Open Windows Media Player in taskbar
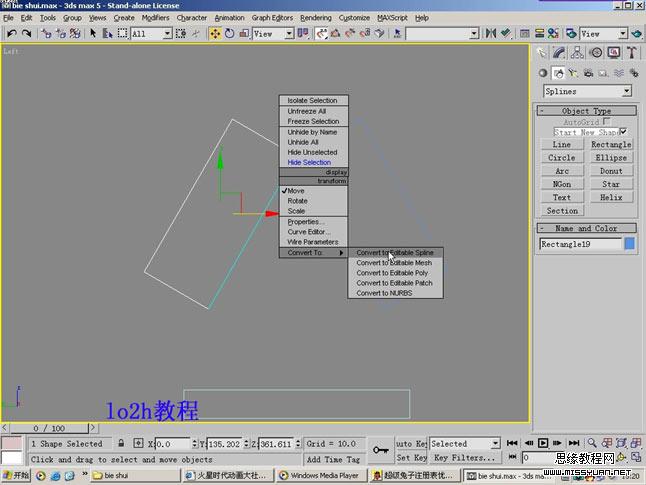Screen dimensions: 646x485 320,476
